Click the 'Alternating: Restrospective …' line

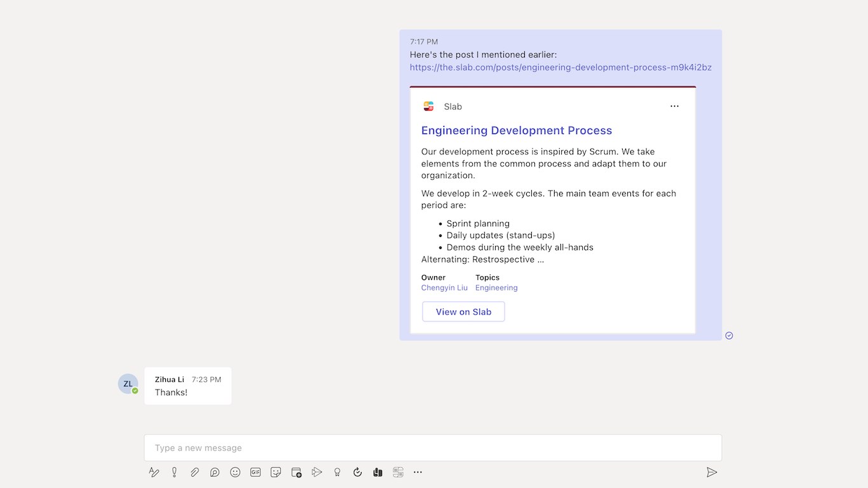[482, 259]
